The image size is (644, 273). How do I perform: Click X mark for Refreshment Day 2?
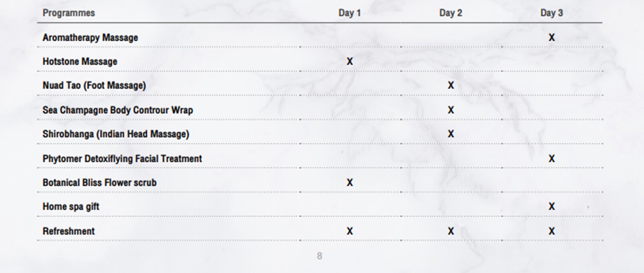click(x=451, y=231)
